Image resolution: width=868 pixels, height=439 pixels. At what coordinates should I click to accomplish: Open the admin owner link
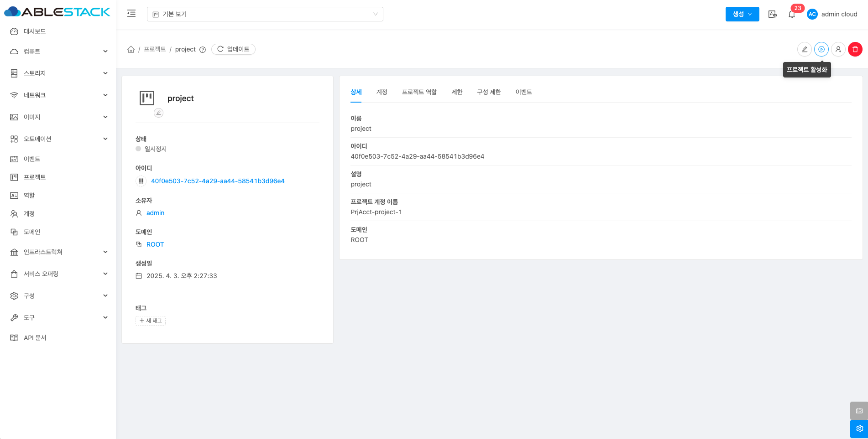155,213
